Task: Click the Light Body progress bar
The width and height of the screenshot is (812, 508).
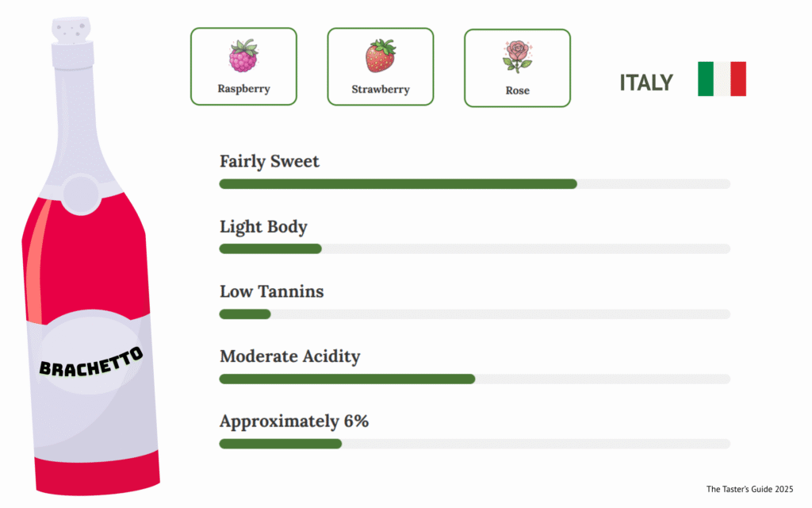Action: (474, 248)
